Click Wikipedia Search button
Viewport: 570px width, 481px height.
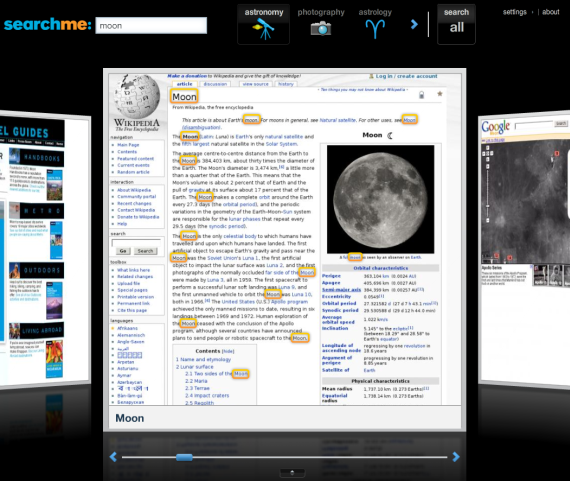tap(145, 251)
